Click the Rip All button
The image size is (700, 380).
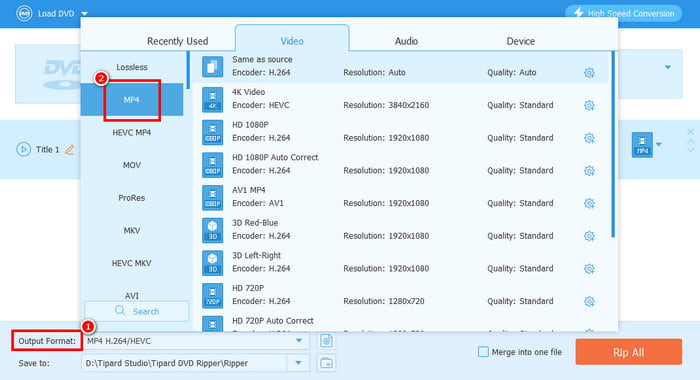tap(629, 352)
